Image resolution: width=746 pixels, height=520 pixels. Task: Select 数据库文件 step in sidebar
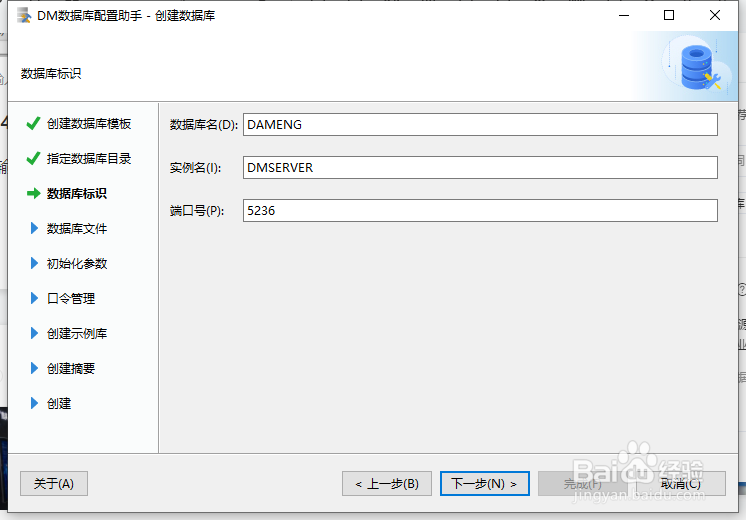[x=77, y=228]
